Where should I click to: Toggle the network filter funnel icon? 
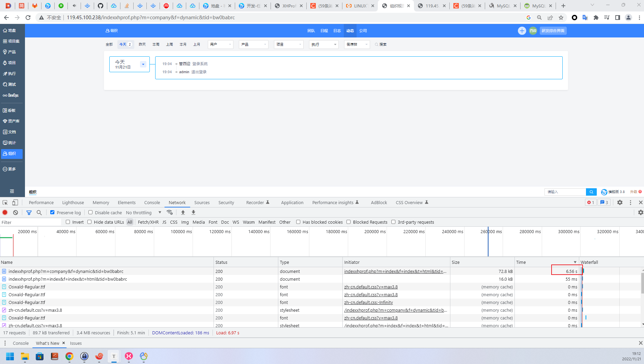tap(29, 213)
